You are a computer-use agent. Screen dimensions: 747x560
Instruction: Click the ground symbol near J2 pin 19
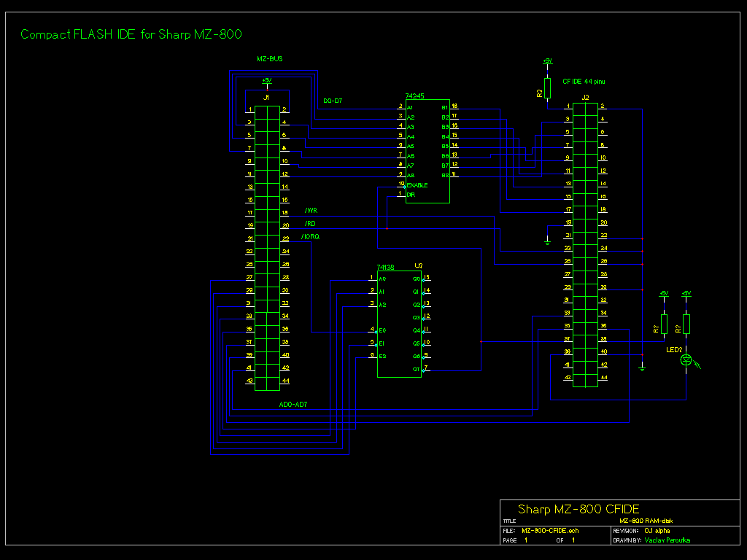[x=547, y=242]
